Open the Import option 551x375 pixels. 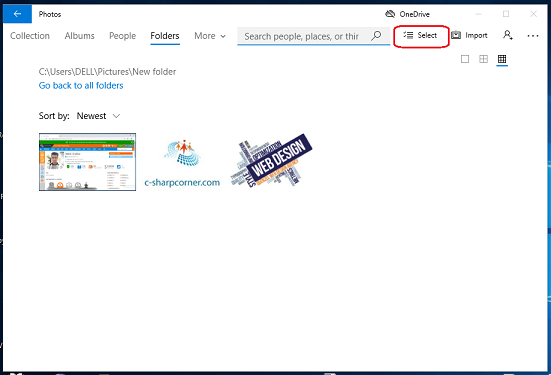coord(469,35)
